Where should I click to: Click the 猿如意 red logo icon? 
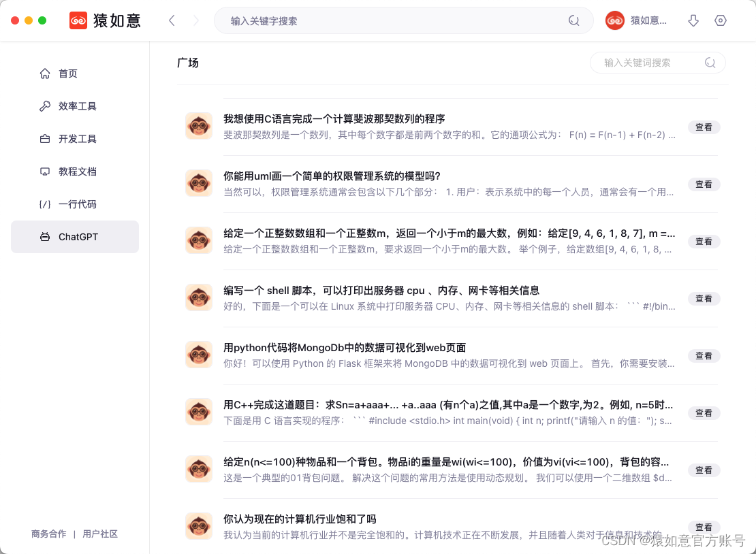78,20
